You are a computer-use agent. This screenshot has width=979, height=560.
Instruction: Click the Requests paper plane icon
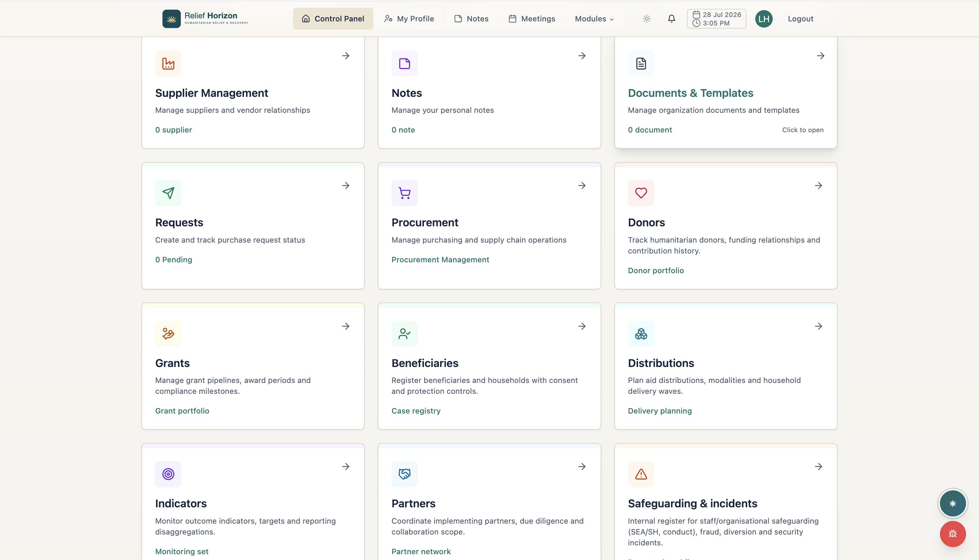click(x=168, y=193)
